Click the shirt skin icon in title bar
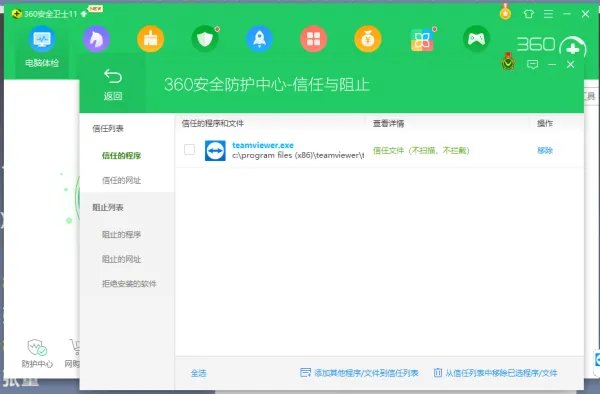Viewport: 600px width, 394px height. (529, 14)
